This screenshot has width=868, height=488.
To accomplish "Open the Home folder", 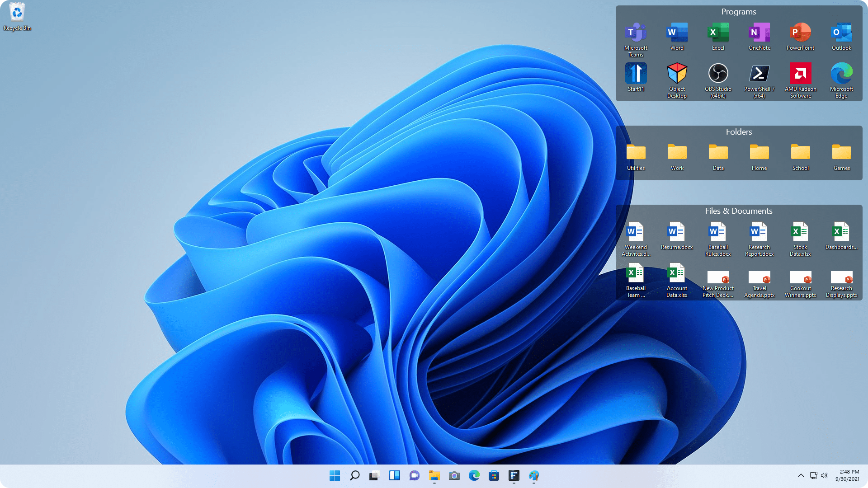I will (759, 156).
